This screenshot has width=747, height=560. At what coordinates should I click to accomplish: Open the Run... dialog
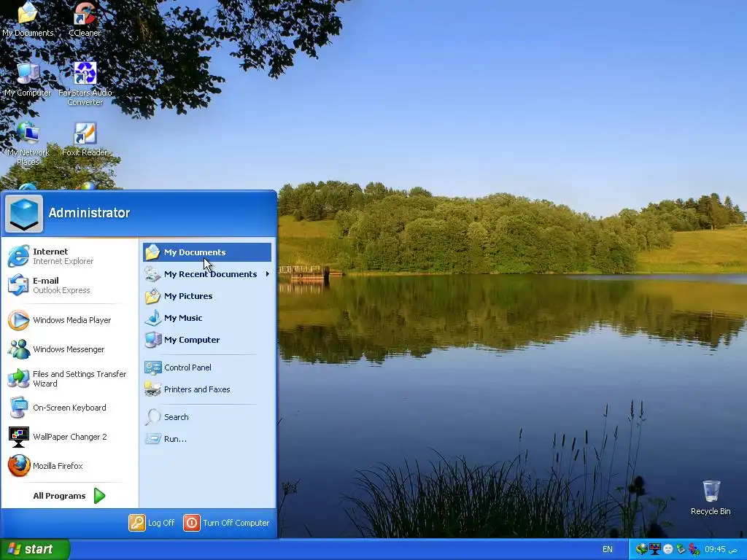coord(206,439)
